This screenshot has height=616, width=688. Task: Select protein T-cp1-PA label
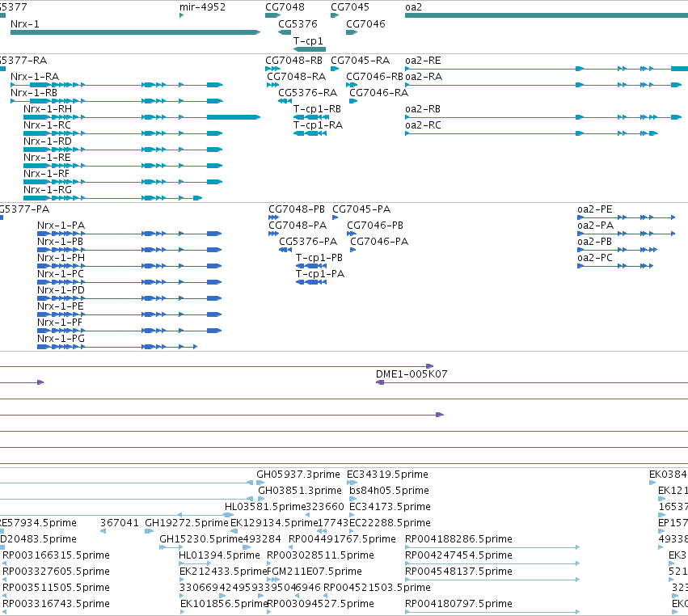click(320, 274)
